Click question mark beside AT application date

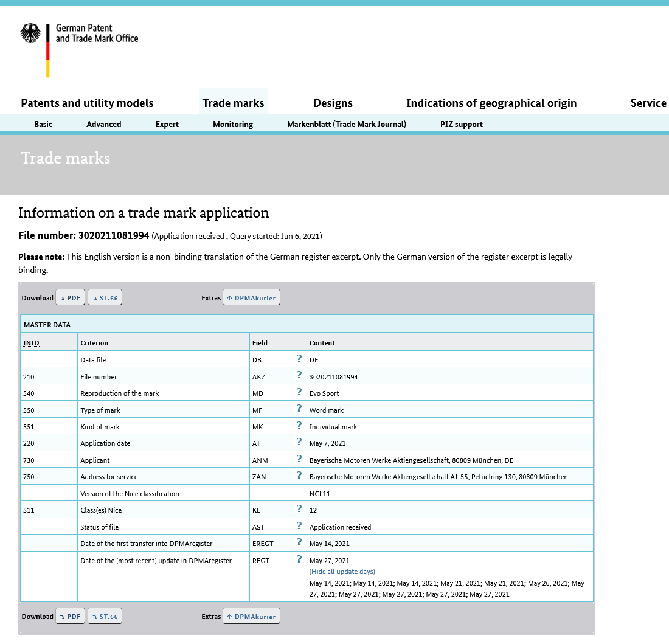pos(299,442)
